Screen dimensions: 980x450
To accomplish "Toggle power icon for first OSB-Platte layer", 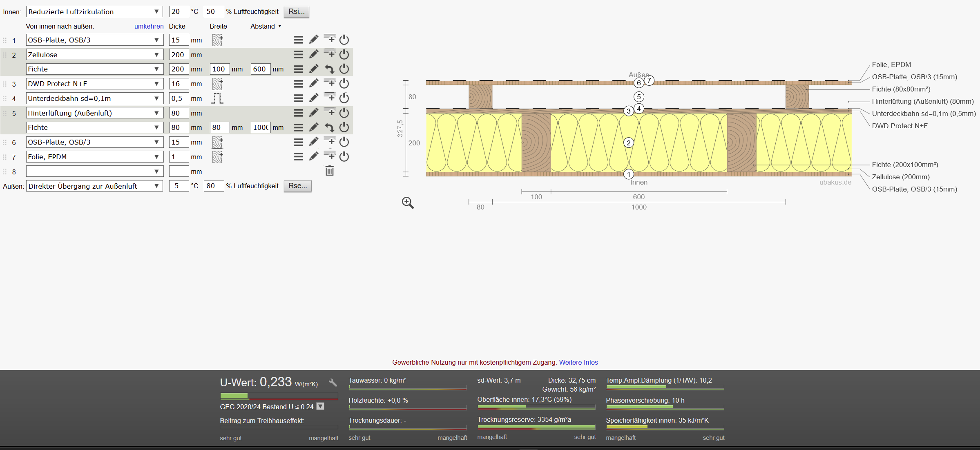I will 344,40.
